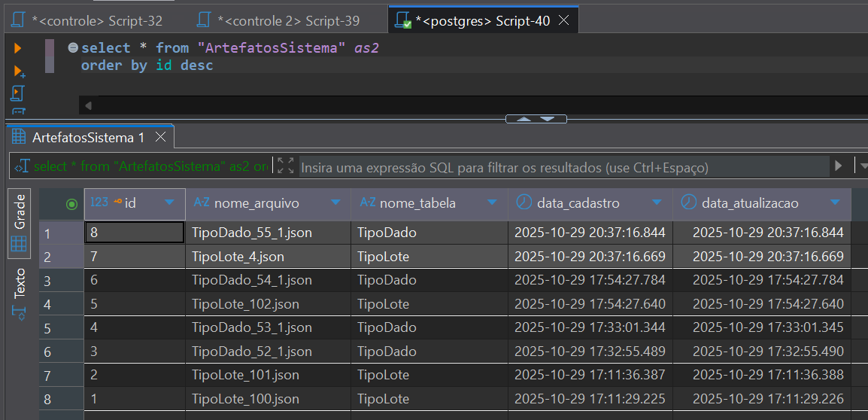
Task: Close the ArtefatosSistema 1 results tab
Action: coord(160,137)
